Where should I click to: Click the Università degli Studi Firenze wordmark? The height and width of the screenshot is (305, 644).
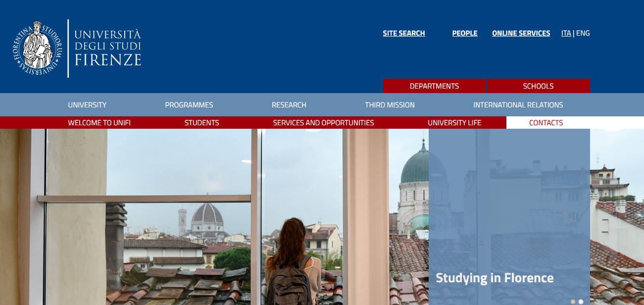pos(108,48)
